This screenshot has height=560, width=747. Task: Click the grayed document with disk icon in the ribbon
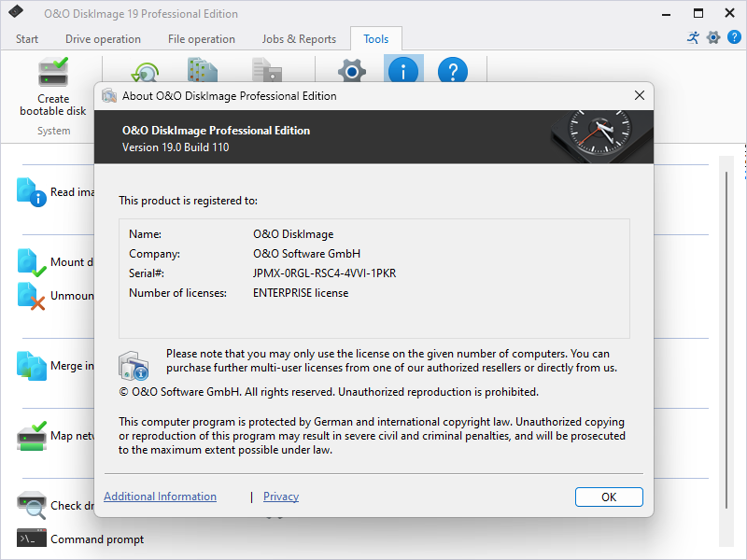coord(267,69)
